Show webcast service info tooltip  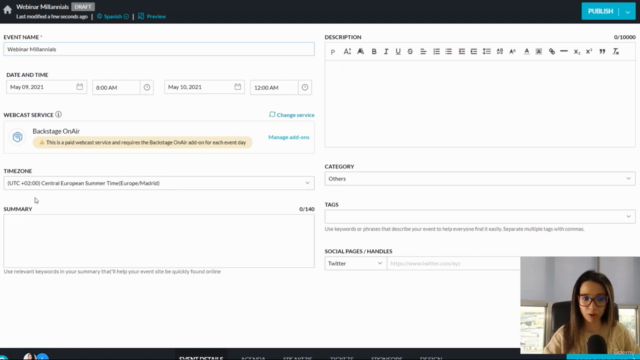pos(58,115)
